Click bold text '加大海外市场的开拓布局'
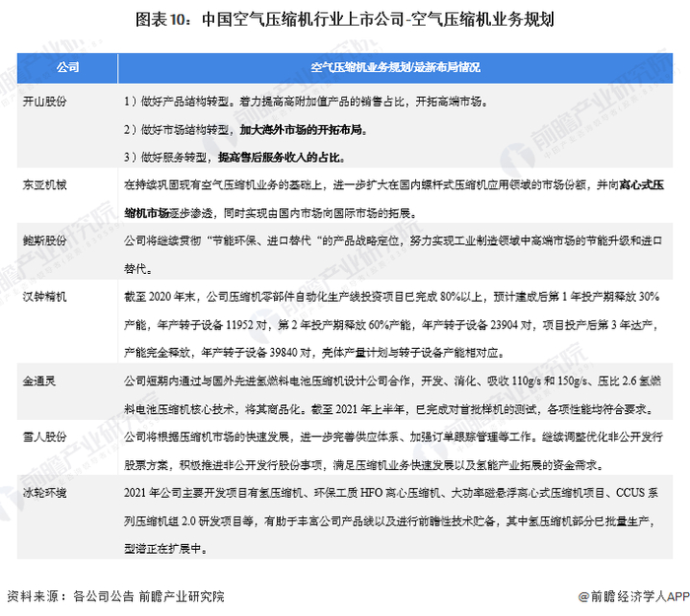The height and width of the screenshot is (616, 690). pos(301,130)
